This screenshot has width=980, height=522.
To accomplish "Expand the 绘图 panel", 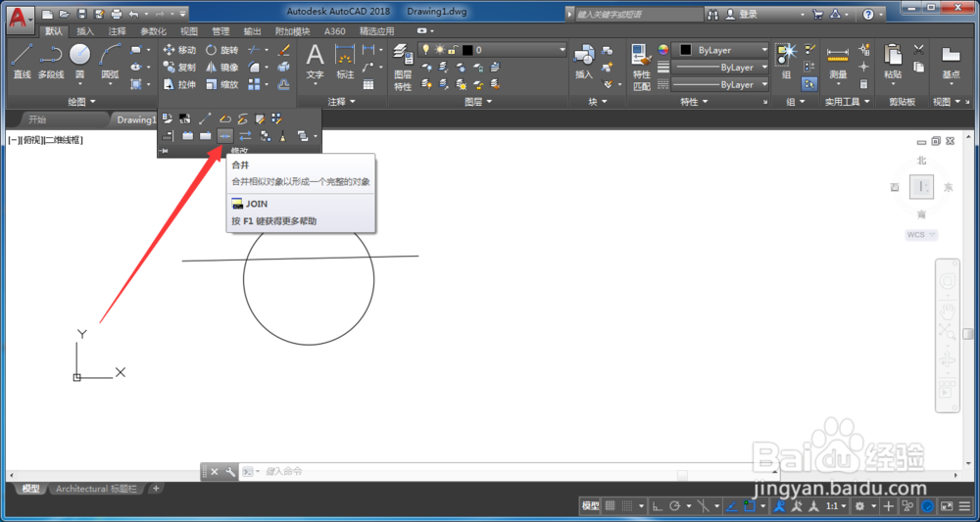I will (82, 101).
